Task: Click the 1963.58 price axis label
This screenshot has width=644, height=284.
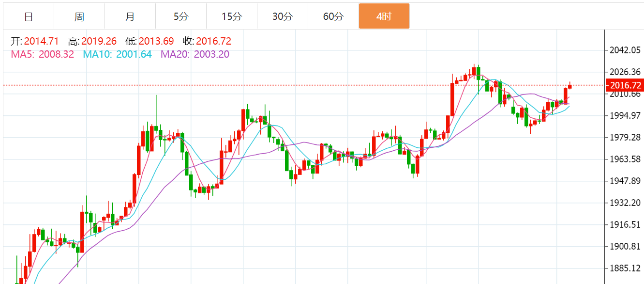Action: point(626,159)
